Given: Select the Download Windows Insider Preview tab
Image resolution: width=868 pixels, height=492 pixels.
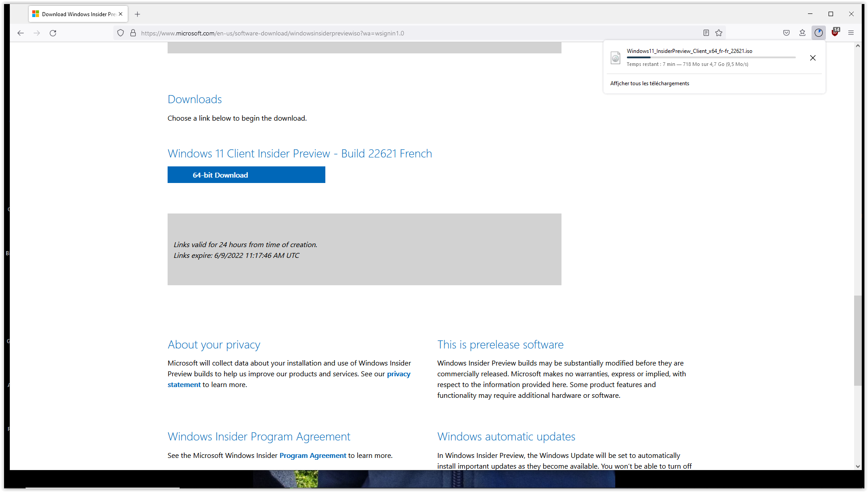Looking at the screenshot, I should (x=76, y=14).
